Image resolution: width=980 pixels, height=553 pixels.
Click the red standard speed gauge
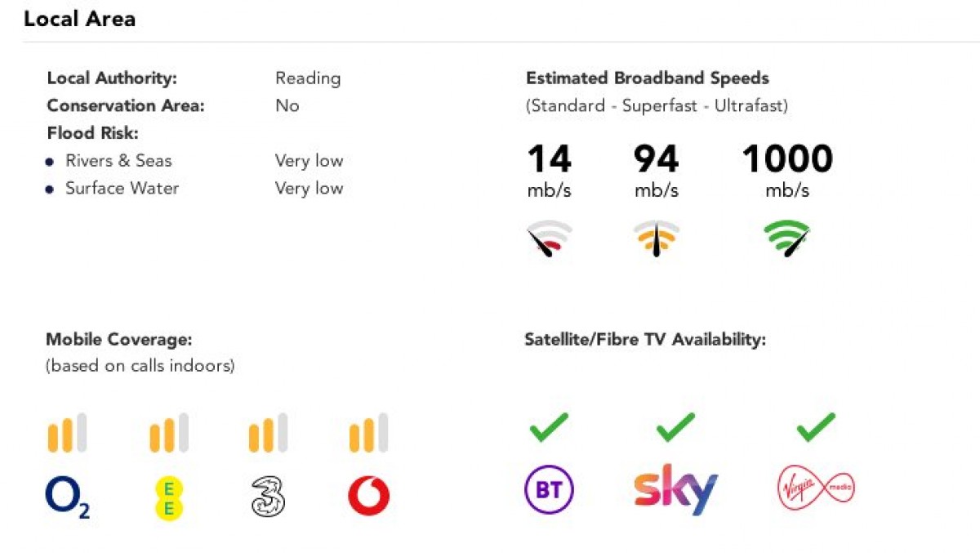click(x=549, y=239)
